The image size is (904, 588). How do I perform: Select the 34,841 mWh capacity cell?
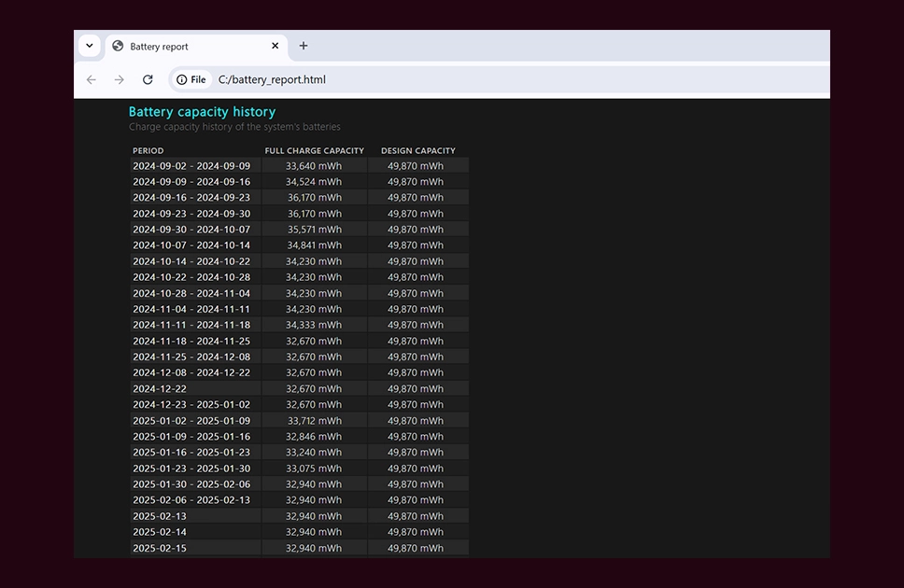click(x=314, y=245)
